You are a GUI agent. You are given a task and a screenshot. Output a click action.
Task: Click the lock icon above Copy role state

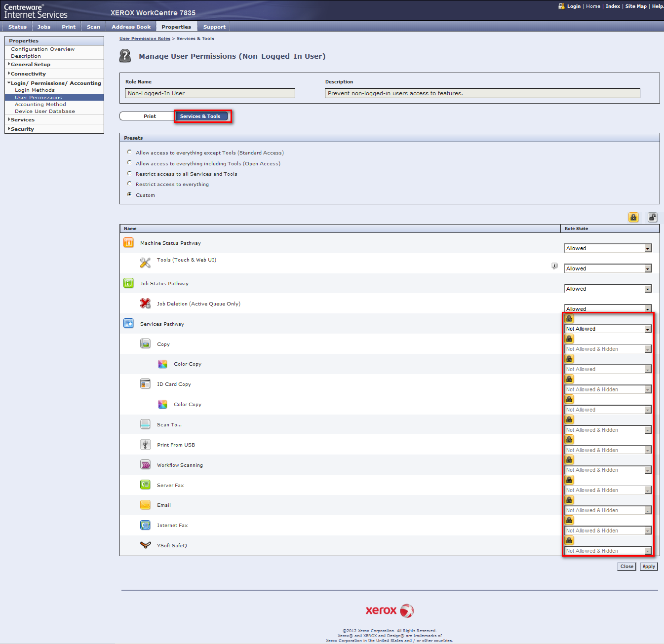569,339
